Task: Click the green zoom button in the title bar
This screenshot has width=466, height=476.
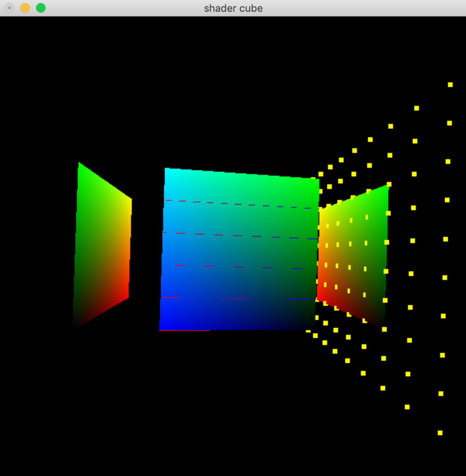Action: pos(41,7)
